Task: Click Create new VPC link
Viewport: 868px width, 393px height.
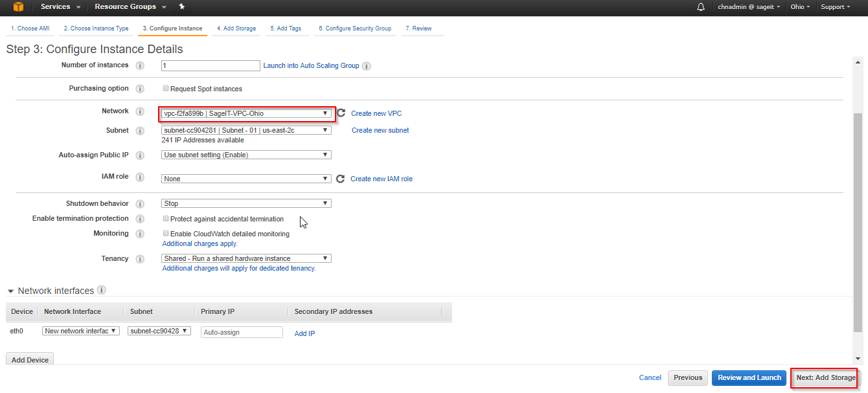Action: (376, 113)
